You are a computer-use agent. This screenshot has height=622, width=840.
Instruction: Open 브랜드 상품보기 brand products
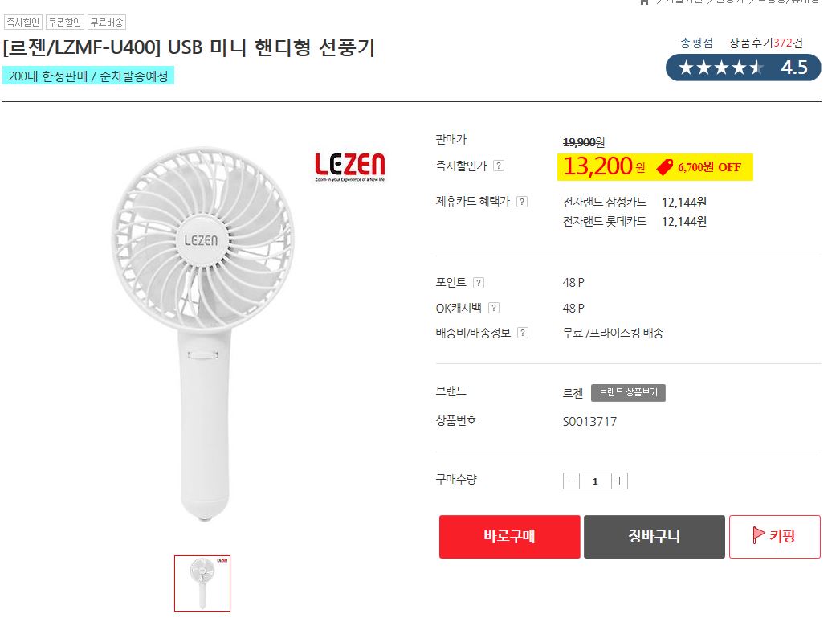[628, 393]
